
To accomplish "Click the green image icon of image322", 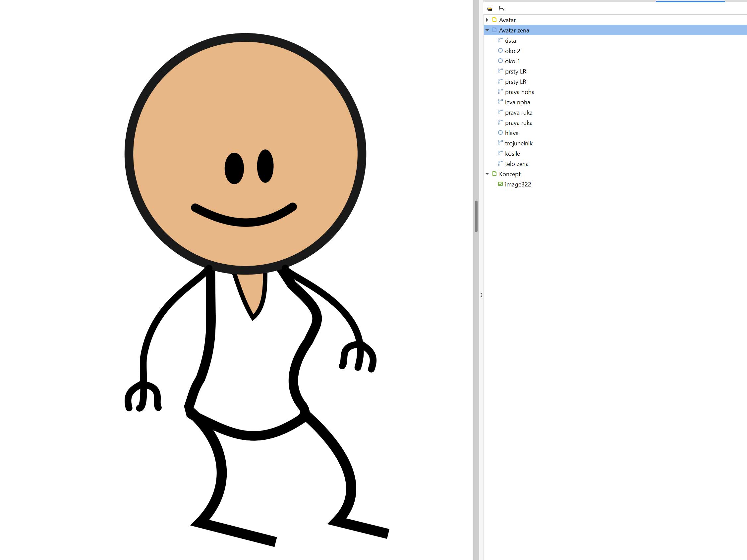I will click(x=500, y=184).
